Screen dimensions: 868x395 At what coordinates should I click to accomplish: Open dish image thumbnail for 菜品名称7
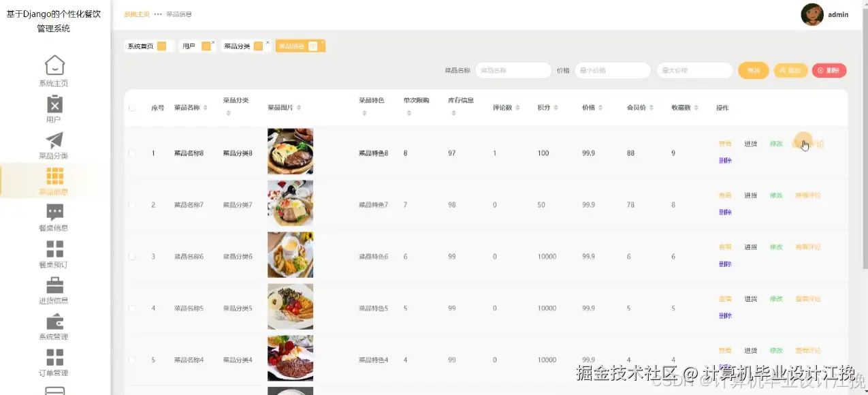(x=290, y=203)
